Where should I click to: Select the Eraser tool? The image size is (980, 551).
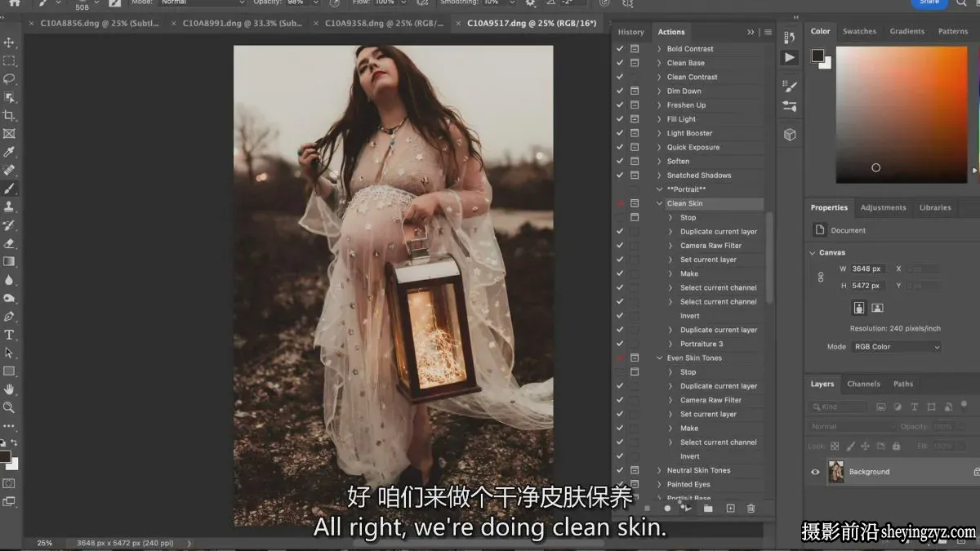tap(9, 243)
